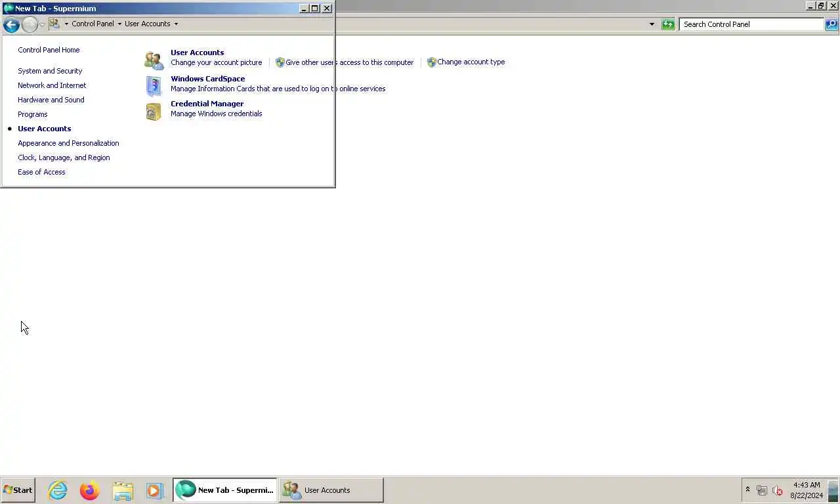Image resolution: width=840 pixels, height=504 pixels.
Task: Click the User Accounts people icon
Action: pyautogui.click(x=154, y=60)
